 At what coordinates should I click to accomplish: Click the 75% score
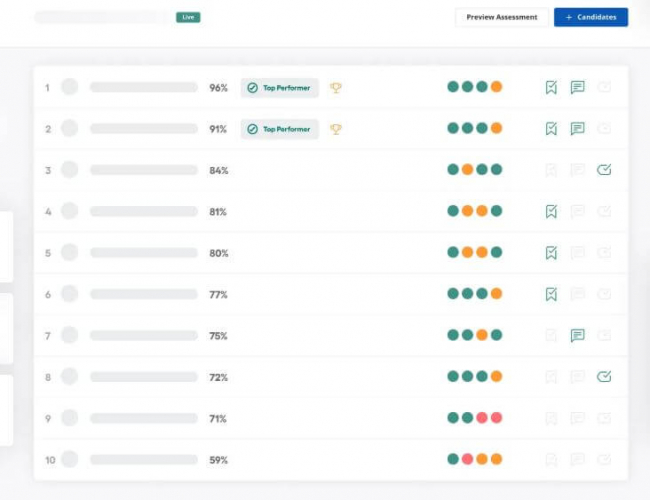[x=218, y=336]
